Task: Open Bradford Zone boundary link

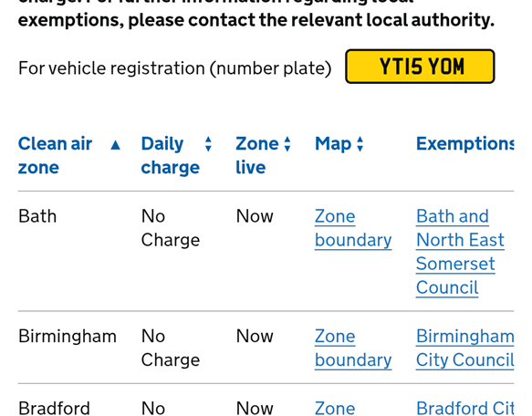Action: (x=335, y=408)
